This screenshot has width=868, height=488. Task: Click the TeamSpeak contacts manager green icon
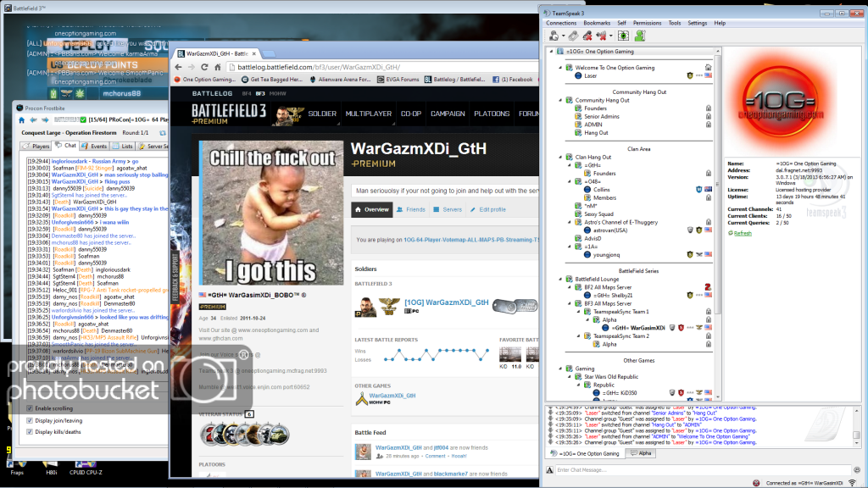[640, 36]
